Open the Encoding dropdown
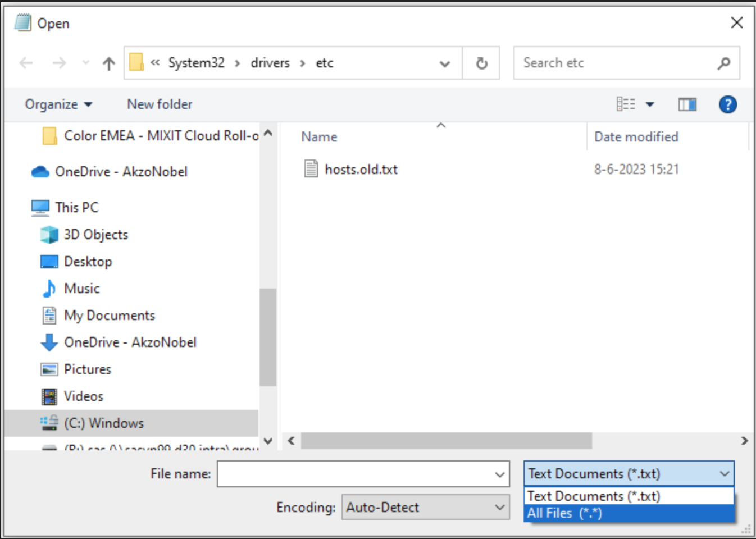756x539 pixels. pos(425,507)
